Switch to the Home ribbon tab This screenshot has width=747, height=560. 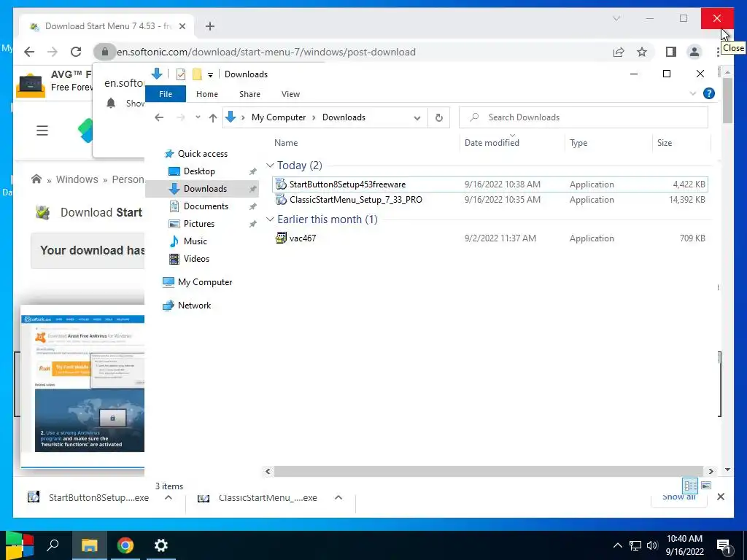(x=206, y=94)
